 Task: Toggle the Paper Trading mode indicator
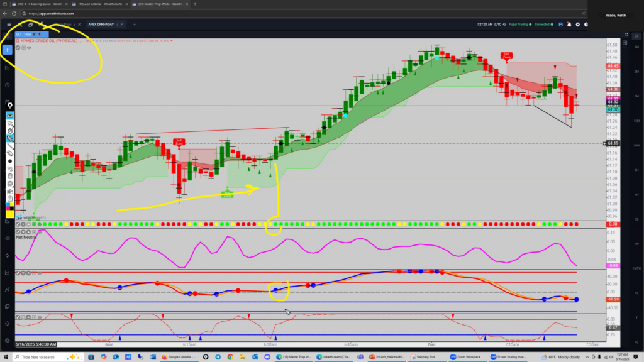(520, 25)
